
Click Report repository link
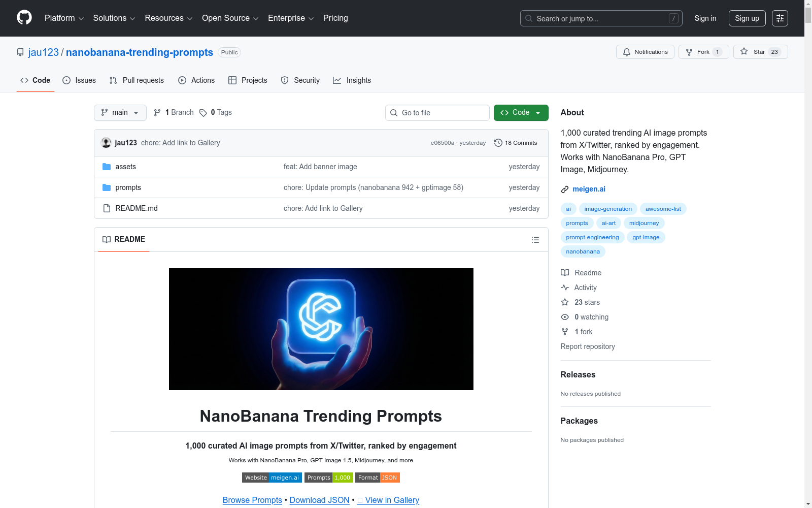point(588,346)
